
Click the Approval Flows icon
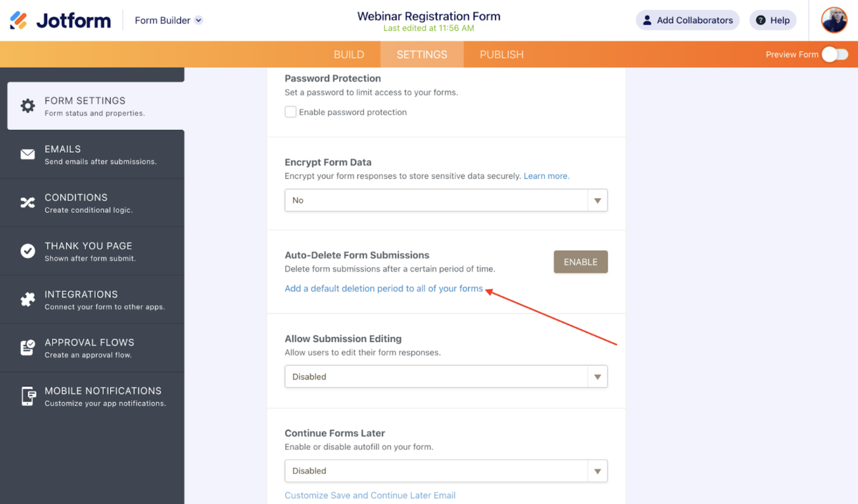coord(28,348)
